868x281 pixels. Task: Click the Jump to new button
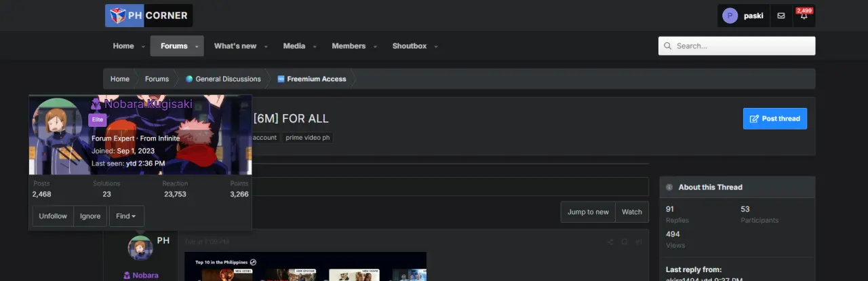pos(588,212)
